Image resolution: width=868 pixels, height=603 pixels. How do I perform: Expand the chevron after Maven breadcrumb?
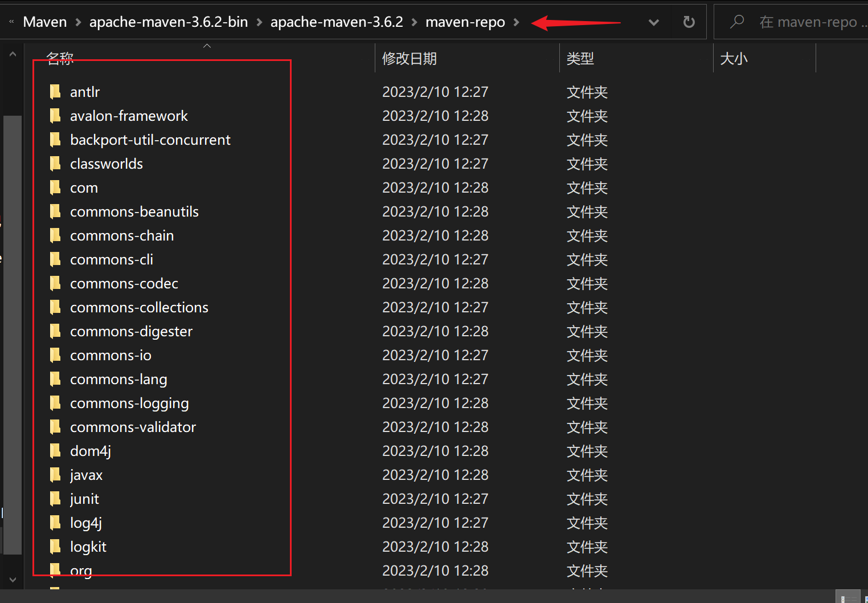pos(78,22)
